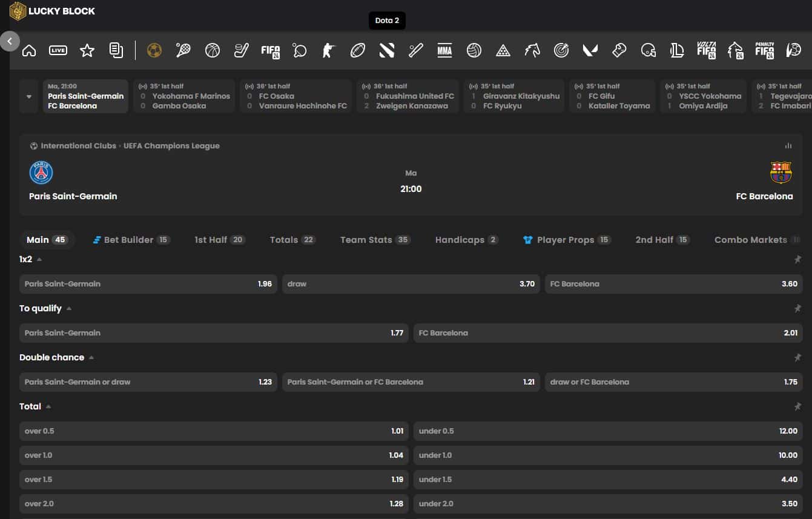Open Fukushima United vs Zweigen Kanazawa card
The width and height of the screenshot is (812, 519).
pos(408,96)
